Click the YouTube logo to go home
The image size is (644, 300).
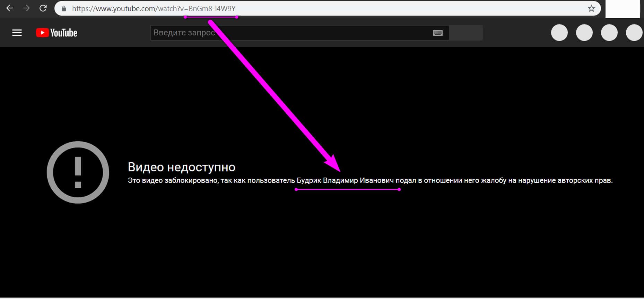(56, 33)
